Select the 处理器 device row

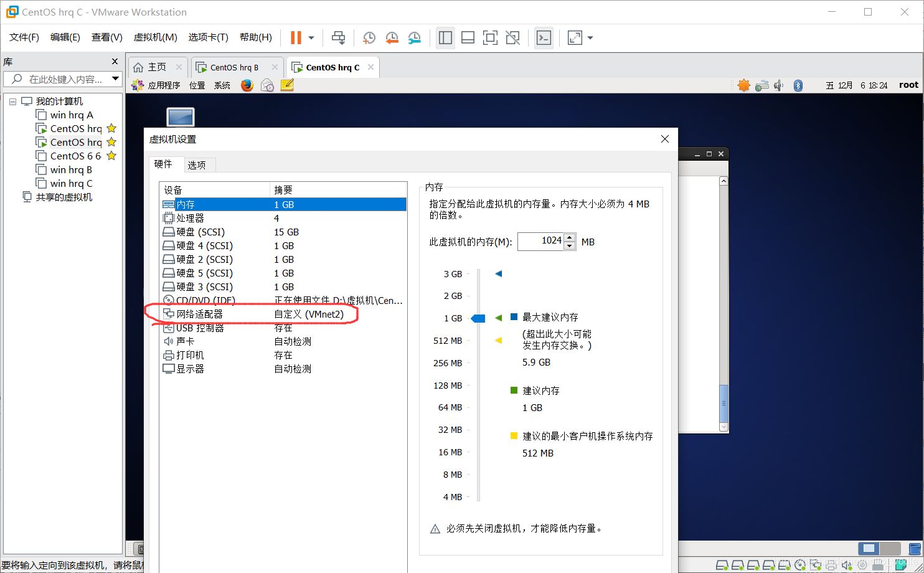coord(284,218)
